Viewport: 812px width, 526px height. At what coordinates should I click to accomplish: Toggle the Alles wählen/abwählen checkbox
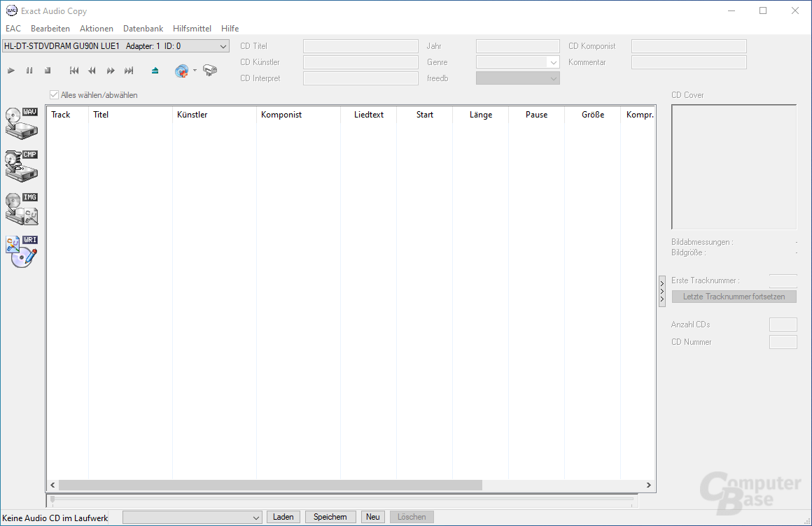(54, 94)
